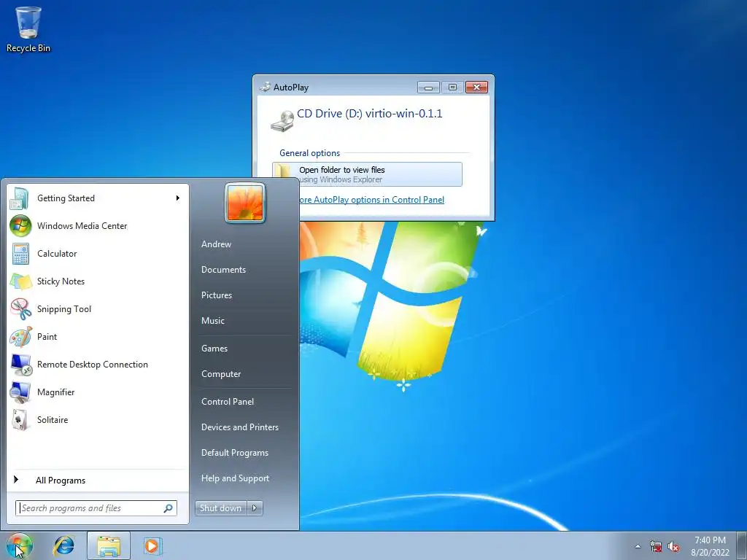Open Remote Desktop Connection icon
Viewport: 747px width, 560px height.
pyautogui.click(x=20, y=365)
